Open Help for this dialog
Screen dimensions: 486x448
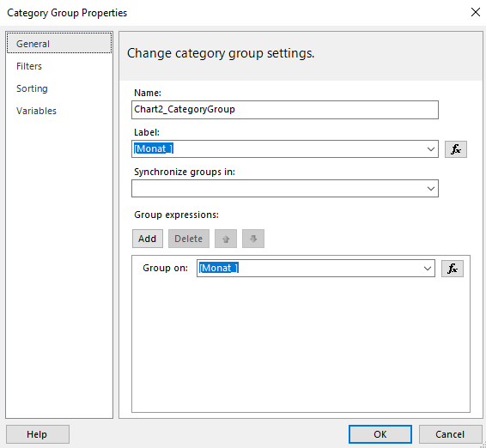[38, 434]
